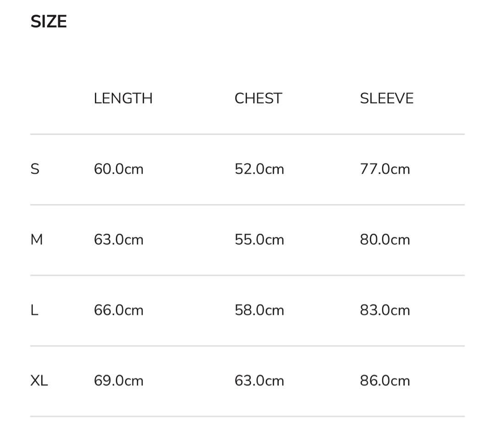Select the CHEST column header
This screenshot has width=495, height=448.
pos(258,99)
